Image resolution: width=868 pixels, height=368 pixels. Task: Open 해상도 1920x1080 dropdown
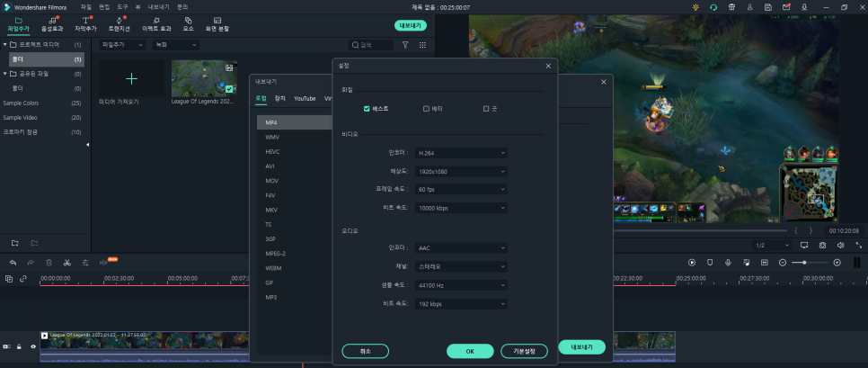tap(461, 171)
